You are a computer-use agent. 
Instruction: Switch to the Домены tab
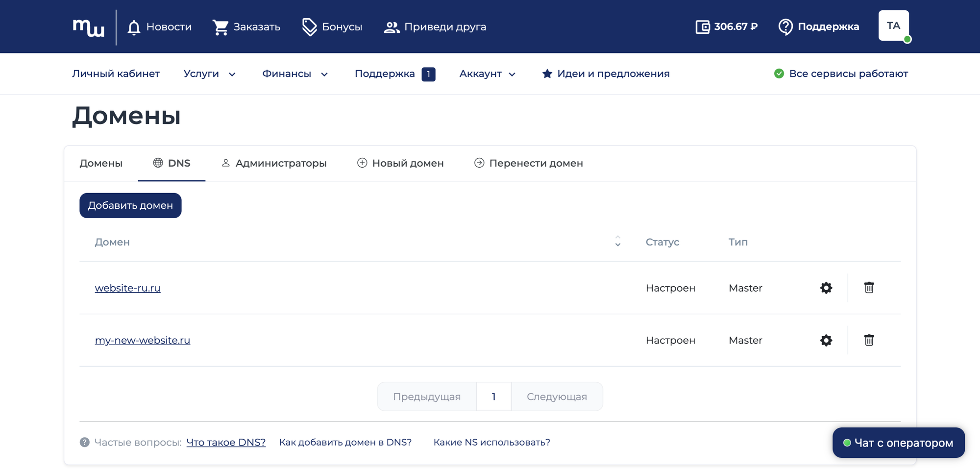101,163
